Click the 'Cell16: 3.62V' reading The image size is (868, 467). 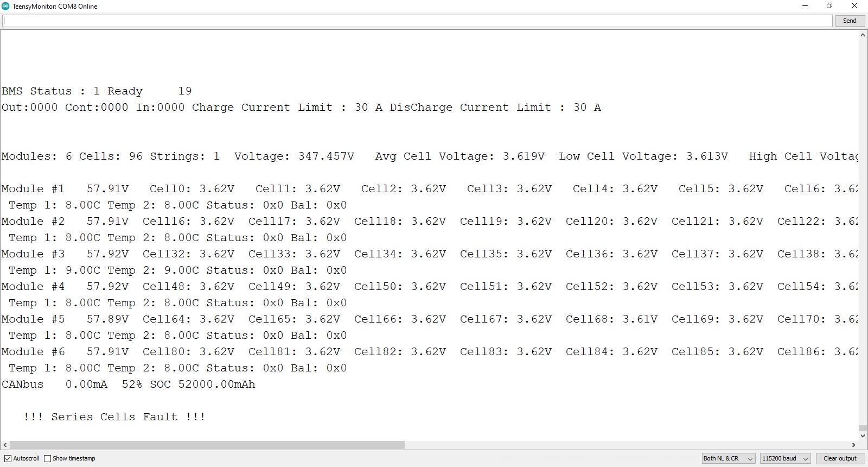[x=188, y=222]
